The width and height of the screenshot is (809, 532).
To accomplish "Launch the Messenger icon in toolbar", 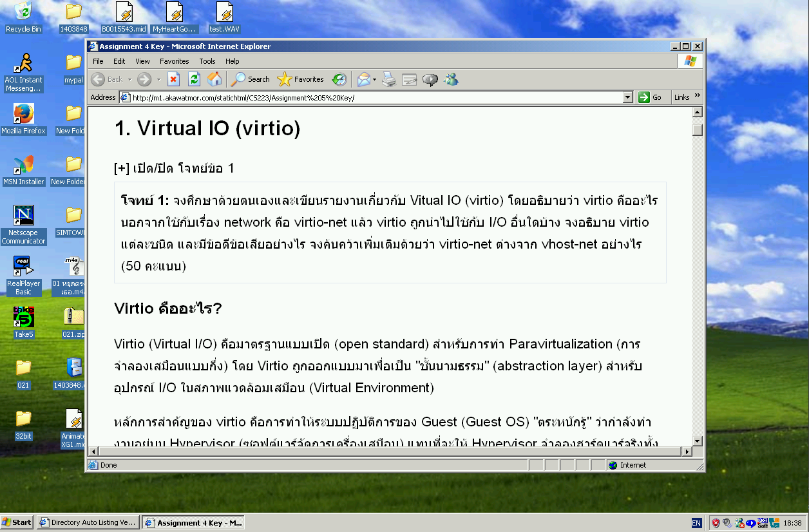I will (451, 79).
